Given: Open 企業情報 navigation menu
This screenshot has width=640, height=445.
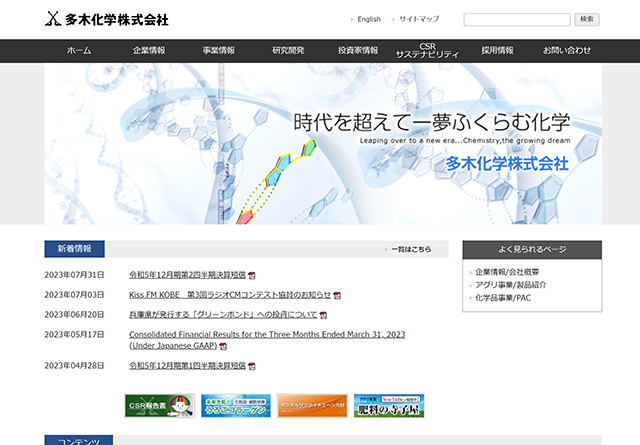Looking at the screenshot, I should click(x=149, y=50).
